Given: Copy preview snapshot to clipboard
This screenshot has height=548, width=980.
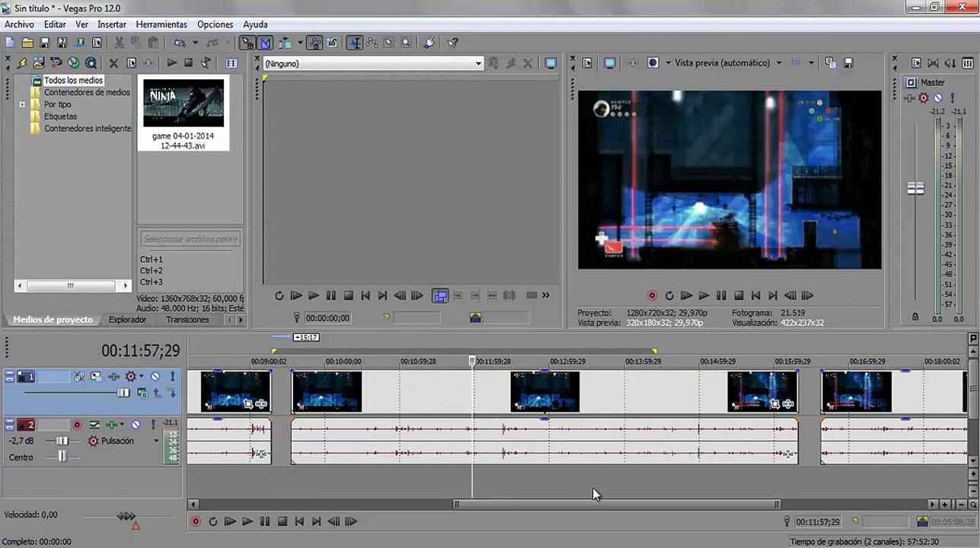Looking at the screenshot, I should [831, 63].
